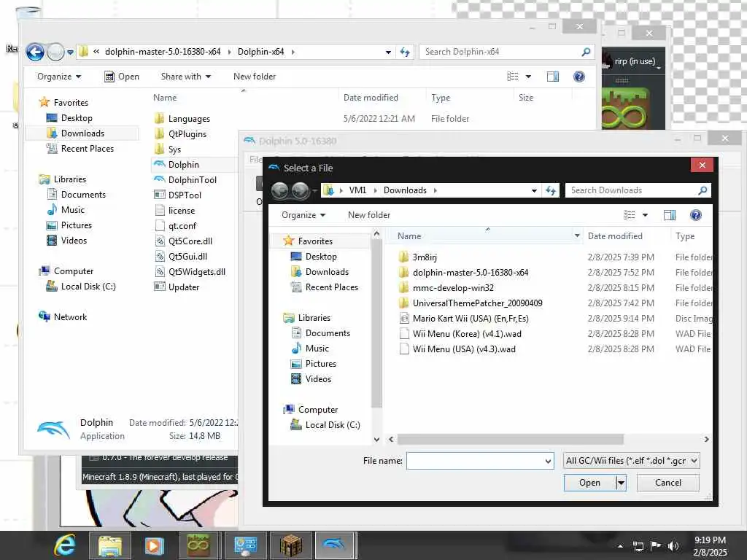Click New folder in Select a File dialog

(x=369, y=215)
